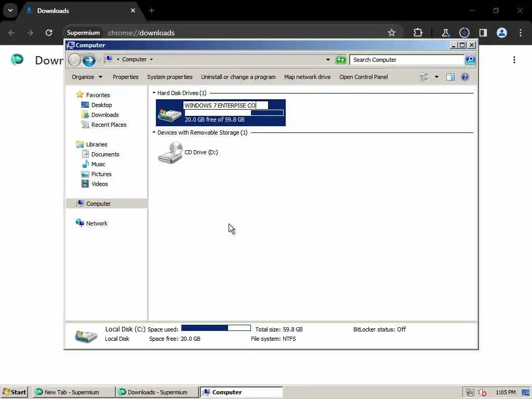532x399 pixels.
Task: Click the Search Computer input field
Action: pyautogui.click(x=407, y=60)
